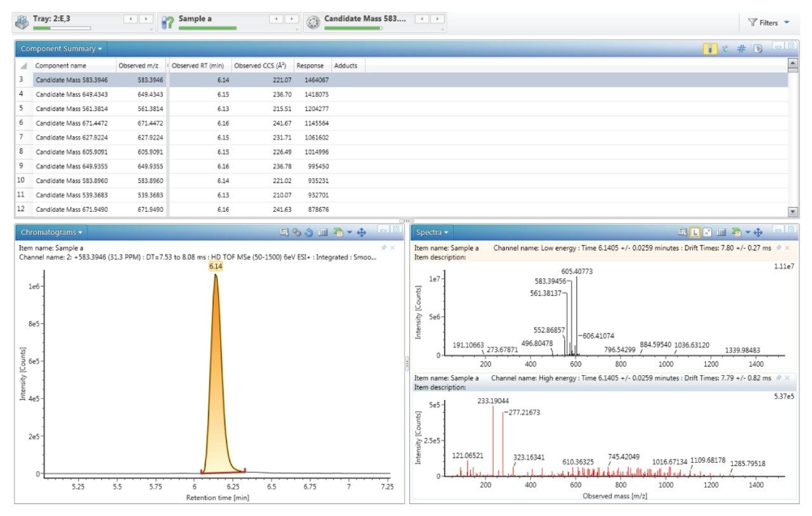Select row Candidate Mass 649.9355

pyautogui.click(x=402, y=166)
